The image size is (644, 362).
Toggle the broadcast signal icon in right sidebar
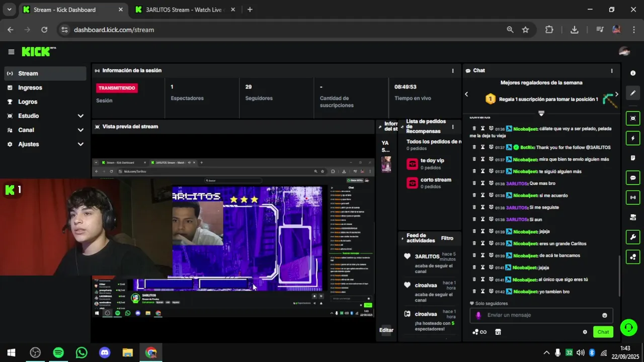pos(633,197)
